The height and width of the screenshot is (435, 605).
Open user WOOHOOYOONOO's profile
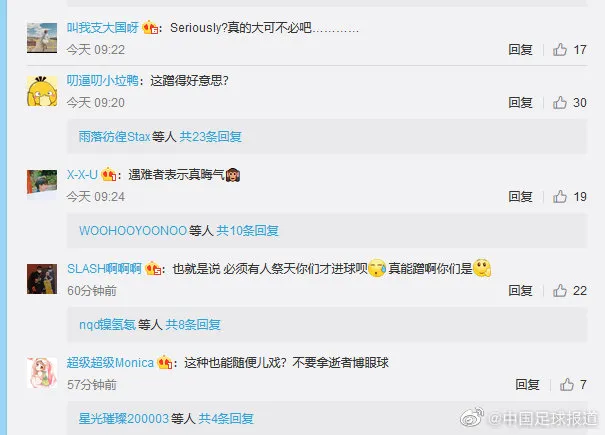tap(133, 231)
